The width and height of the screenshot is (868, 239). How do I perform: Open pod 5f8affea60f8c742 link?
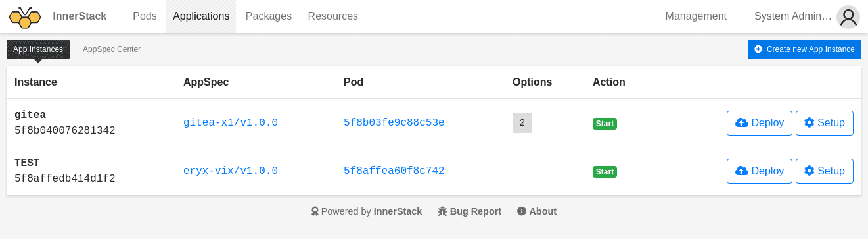pos(394,171)
